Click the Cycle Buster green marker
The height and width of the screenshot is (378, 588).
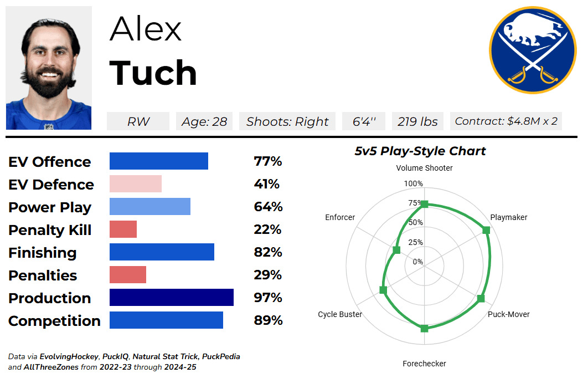pyautogui.click(x=383, y=290)
